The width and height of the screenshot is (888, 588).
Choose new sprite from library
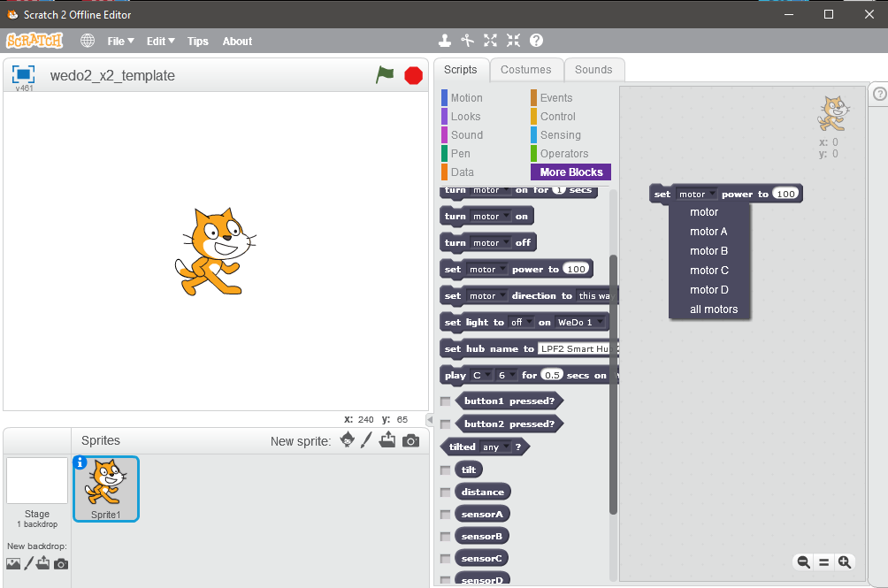(348, 439)
